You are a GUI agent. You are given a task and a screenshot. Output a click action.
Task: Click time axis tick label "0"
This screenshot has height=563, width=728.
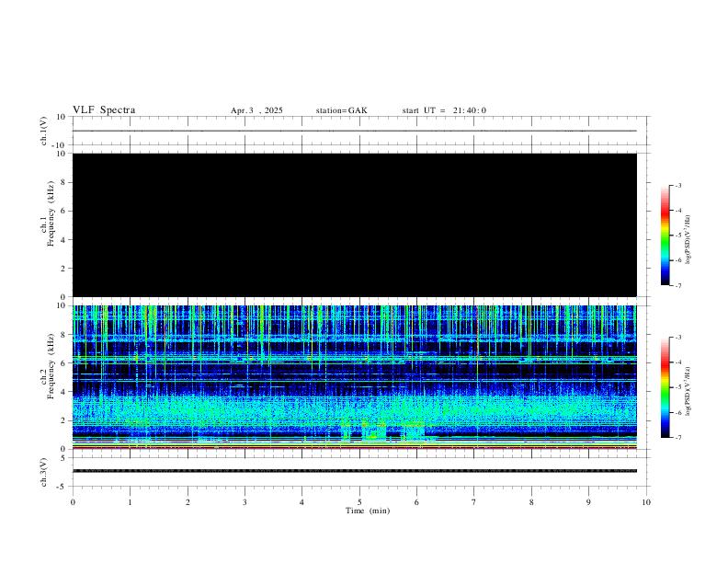point(73,502)
